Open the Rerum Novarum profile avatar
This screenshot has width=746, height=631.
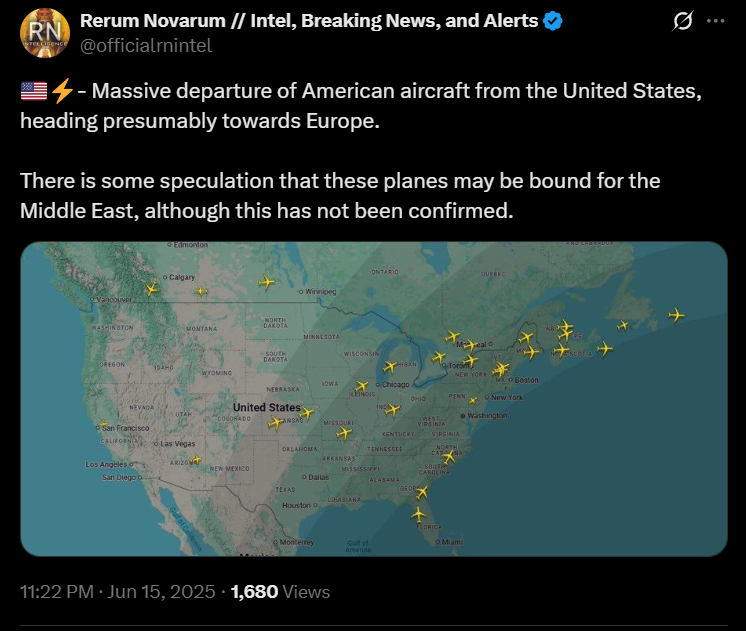(45, 33)
